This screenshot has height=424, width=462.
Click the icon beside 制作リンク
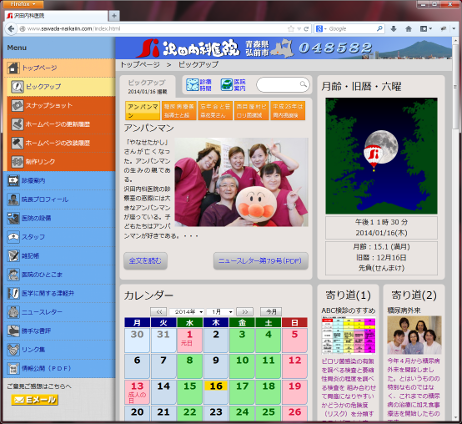17,162
